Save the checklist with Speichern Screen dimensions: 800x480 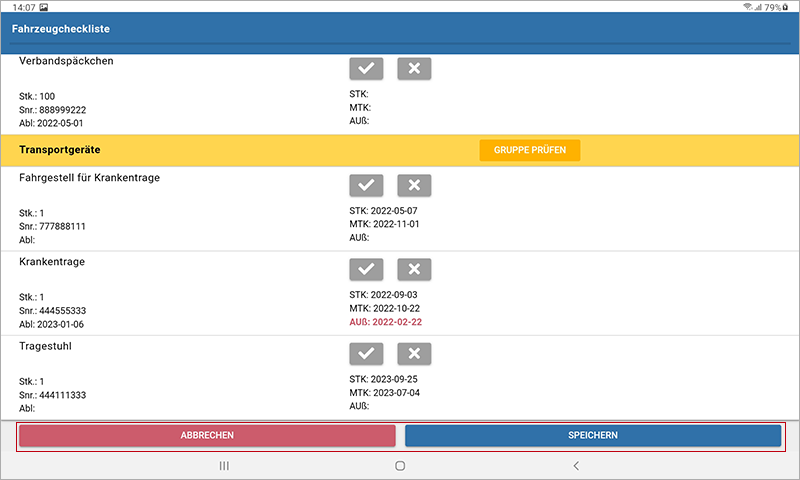(x=593, y=436)
